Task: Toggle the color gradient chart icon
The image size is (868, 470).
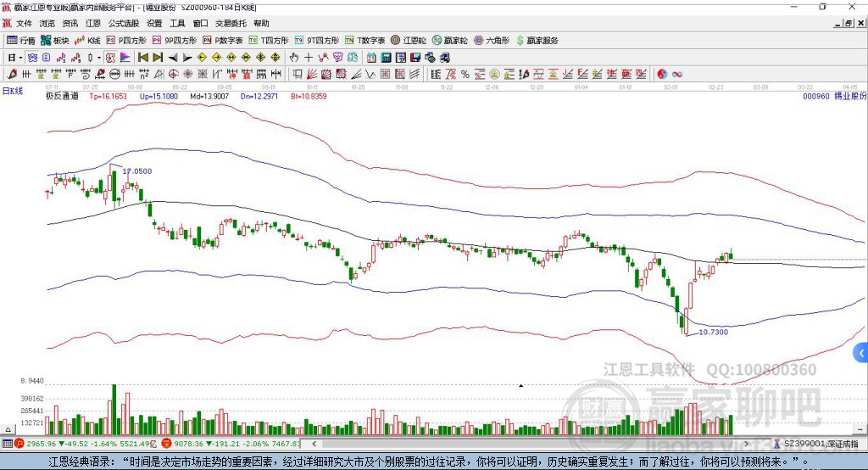Action: 125,58
